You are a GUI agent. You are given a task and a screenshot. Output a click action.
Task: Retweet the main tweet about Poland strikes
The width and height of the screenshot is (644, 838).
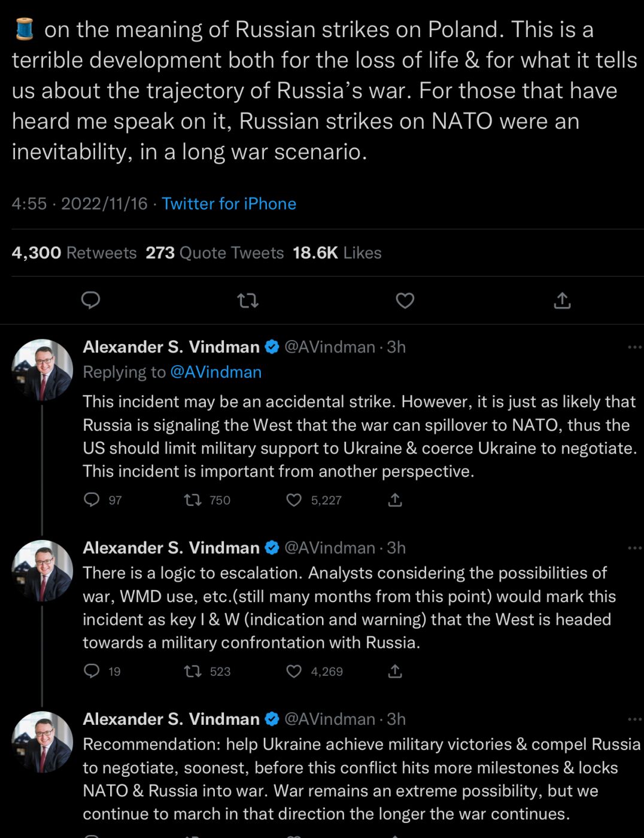[248, 300]
